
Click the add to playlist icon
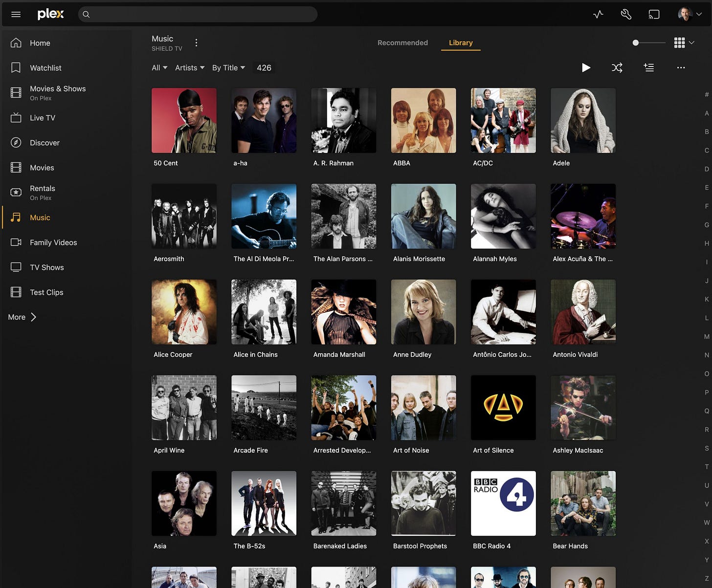pos(649,68)
